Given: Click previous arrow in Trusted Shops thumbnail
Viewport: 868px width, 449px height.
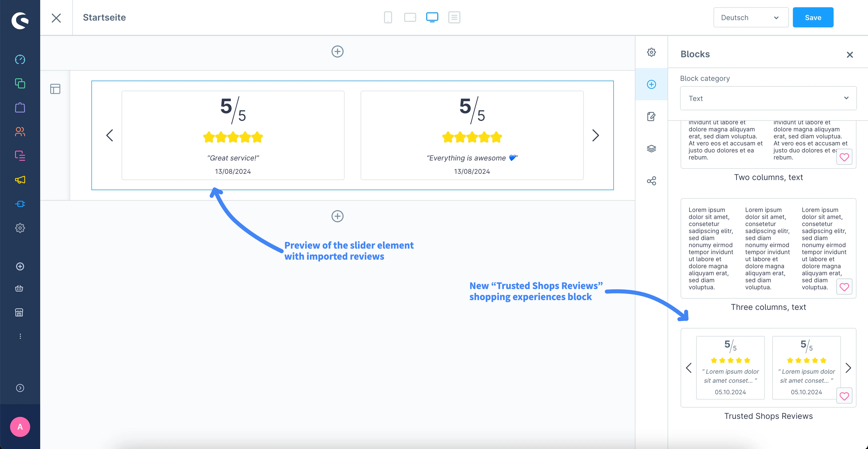Looking at the screenshot, I should pos(688,368).
